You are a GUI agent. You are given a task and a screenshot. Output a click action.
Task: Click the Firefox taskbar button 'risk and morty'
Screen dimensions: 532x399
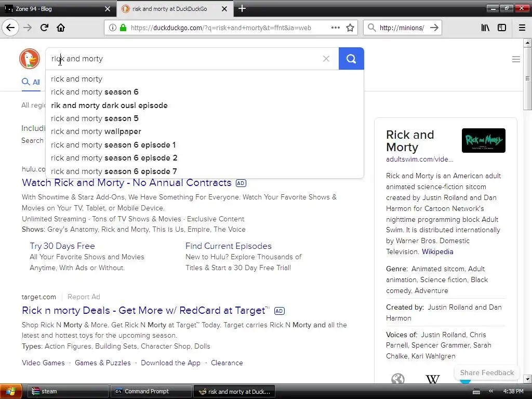click(x=234, y=391)
